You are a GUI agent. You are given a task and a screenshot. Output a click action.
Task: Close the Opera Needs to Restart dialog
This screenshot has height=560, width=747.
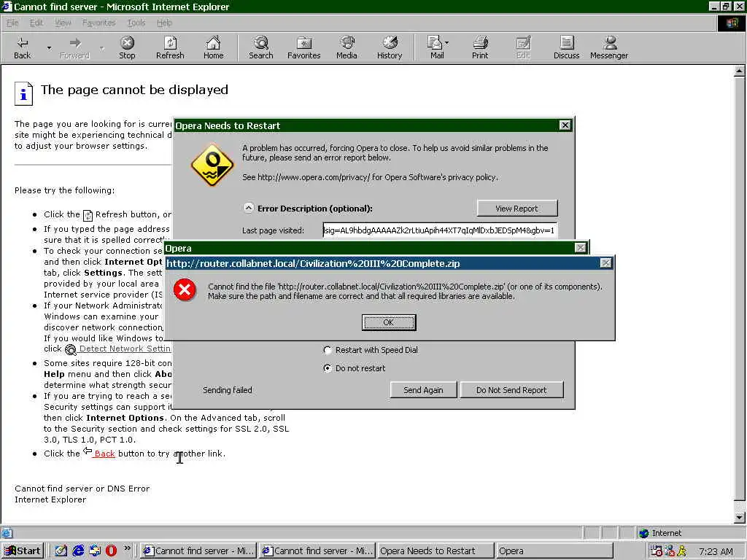pos(565,125)
